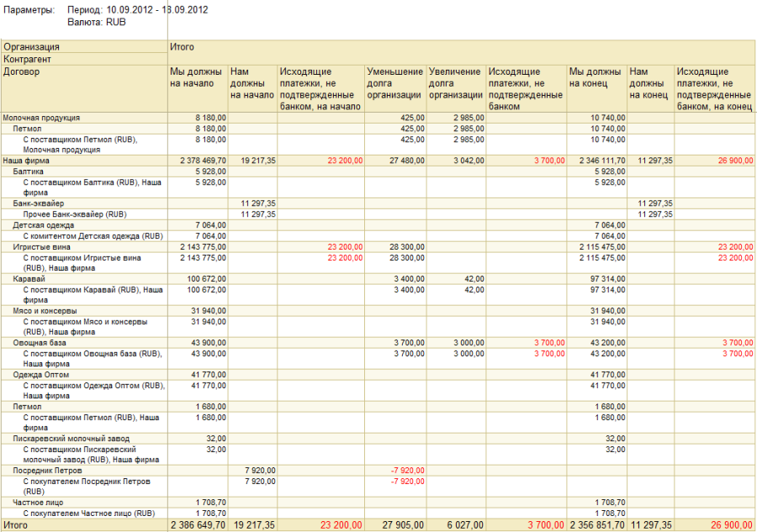The height and width of the screenshot is (532, 757).
Task: Select the Наша фирма value "2 346 111,70"
Action: pos(602,161)
